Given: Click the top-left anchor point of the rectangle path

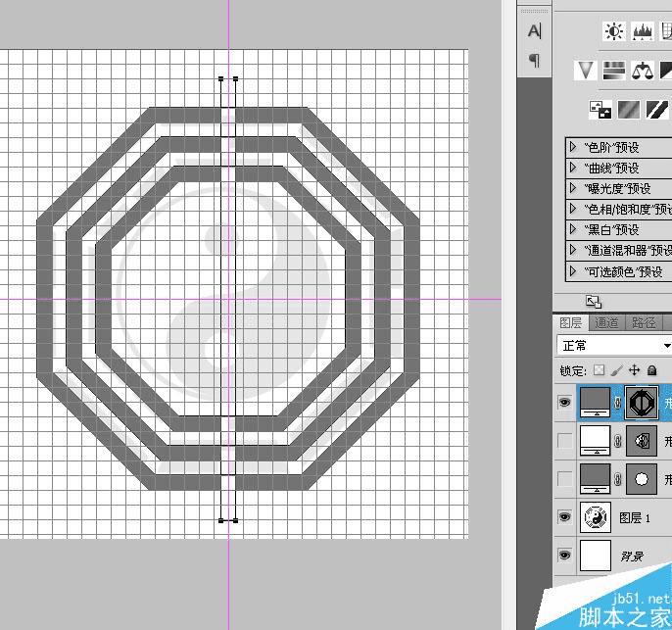Looking at the screenshot, I should coord(221,78).
